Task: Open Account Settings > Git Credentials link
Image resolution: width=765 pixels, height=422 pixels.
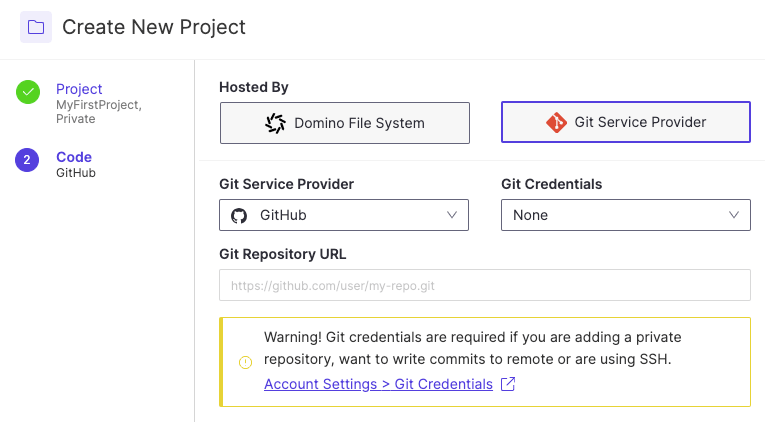Action: pos(379,384)
